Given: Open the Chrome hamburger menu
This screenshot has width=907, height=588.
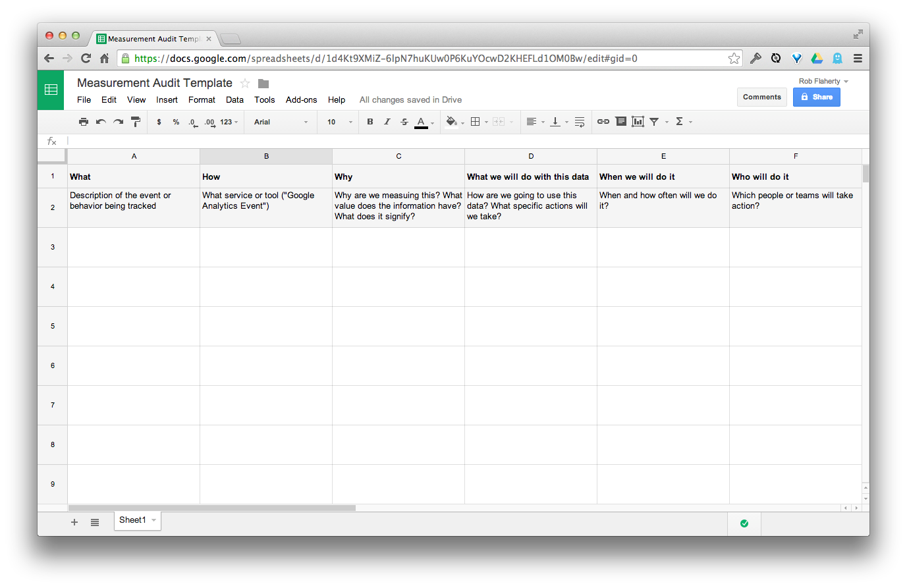Looking at the screenshot, I should [858, 59].
